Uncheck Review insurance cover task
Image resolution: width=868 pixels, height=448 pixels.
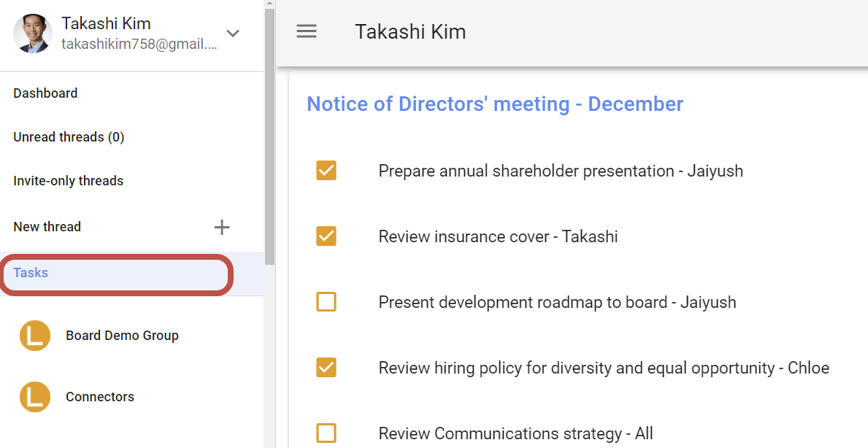pos(326,236)
